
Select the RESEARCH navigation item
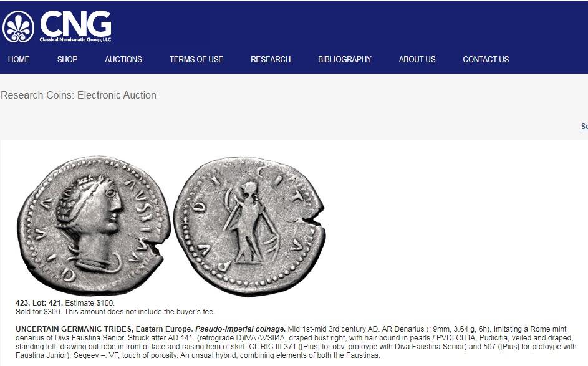click(271, 60)
